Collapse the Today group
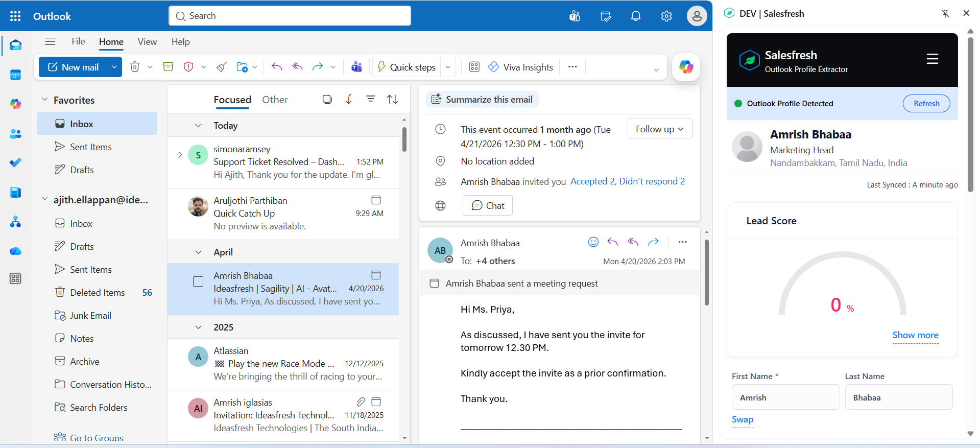Viewport: 980px width, 448px height. (x=199, y=126)
